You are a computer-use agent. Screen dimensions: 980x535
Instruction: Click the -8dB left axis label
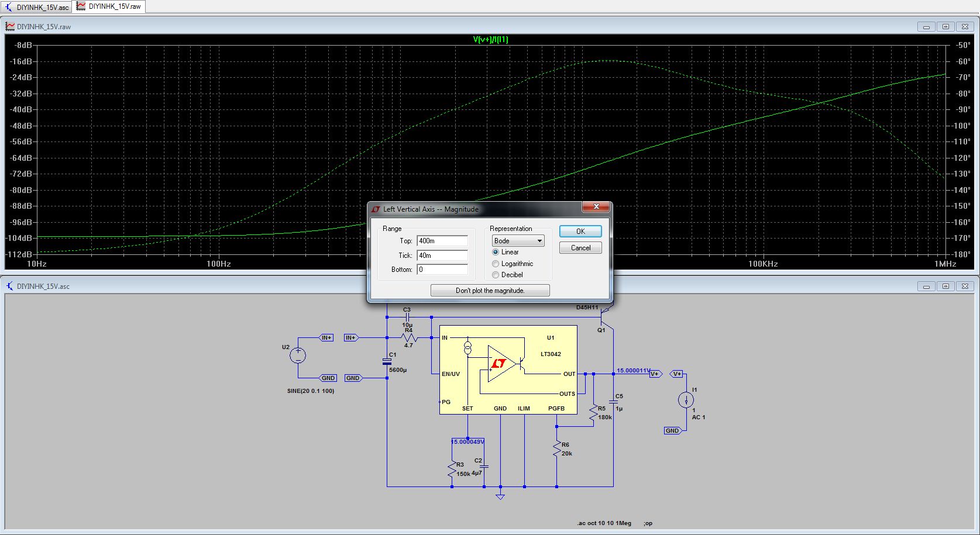[x=23, y=45]
